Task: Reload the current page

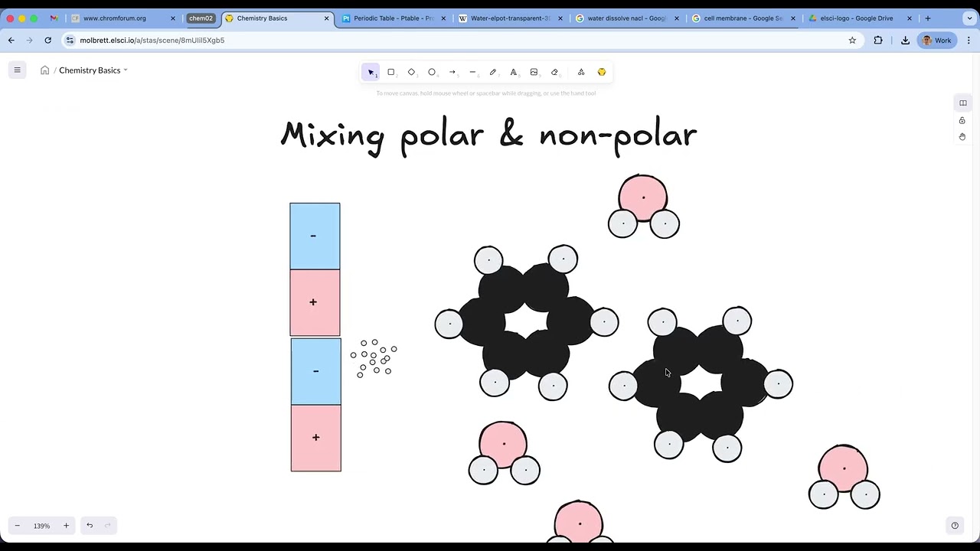Action: (47, 41)
